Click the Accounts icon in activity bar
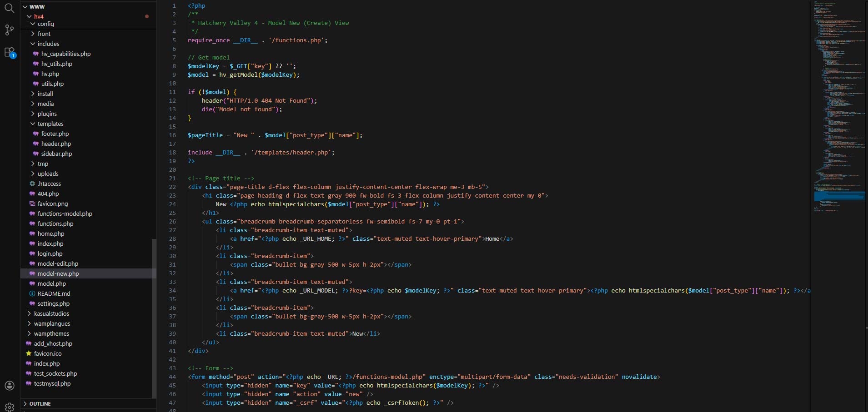 (9, 386)
